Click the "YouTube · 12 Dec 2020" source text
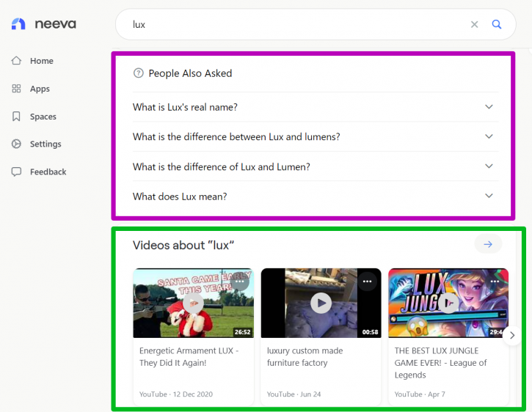 click(176, 394)
